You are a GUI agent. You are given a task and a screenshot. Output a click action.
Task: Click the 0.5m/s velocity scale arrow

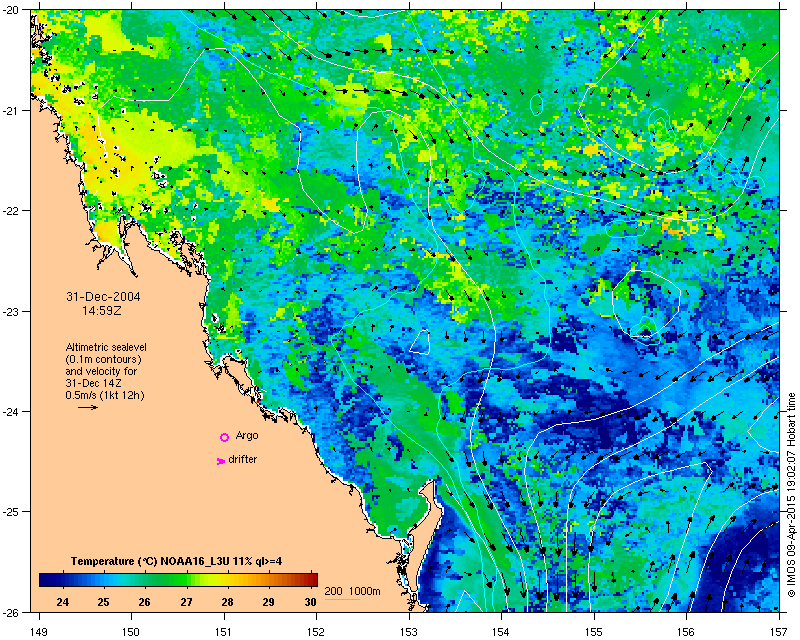tap(88, 407)
